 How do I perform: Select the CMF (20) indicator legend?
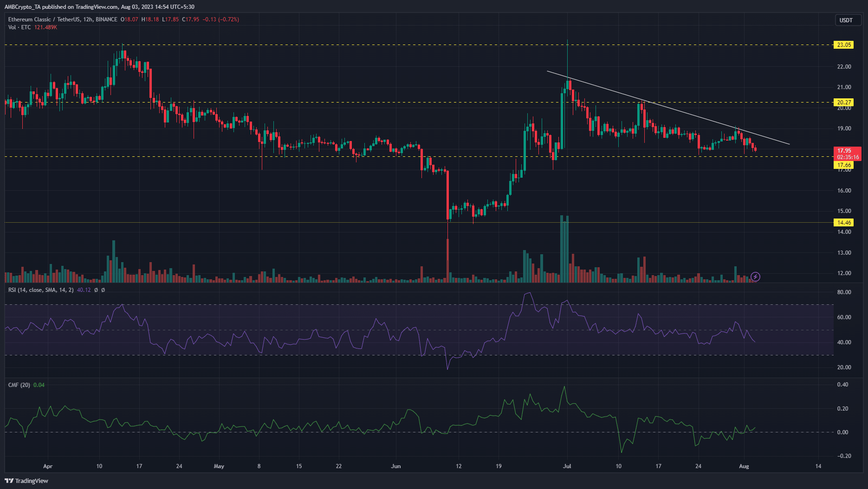(19, 385)
